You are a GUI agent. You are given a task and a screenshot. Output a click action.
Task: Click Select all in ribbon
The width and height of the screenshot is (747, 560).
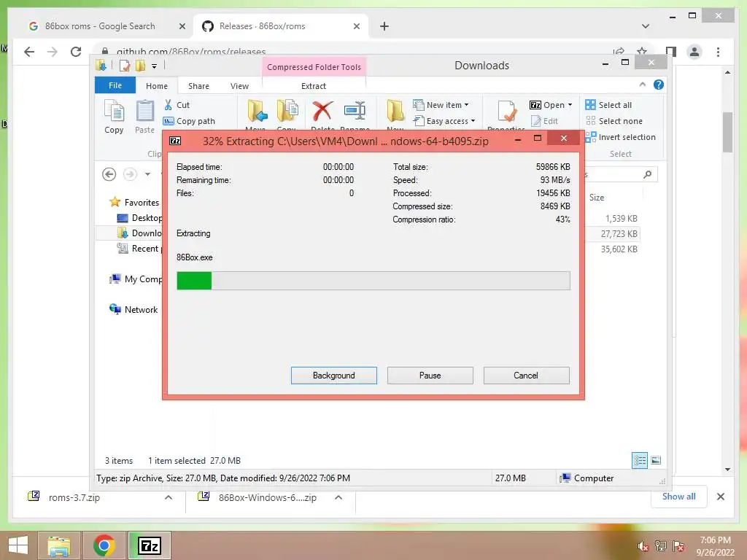(608, 105)
